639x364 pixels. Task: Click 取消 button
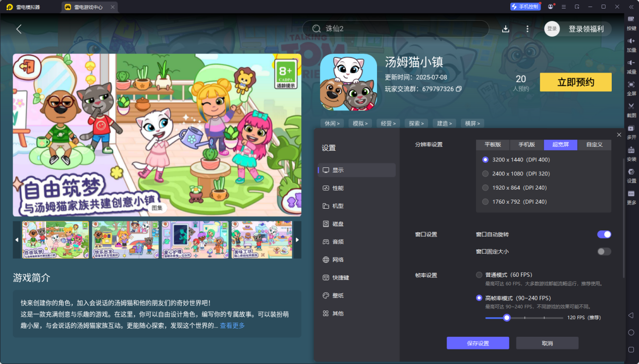tap(547, 343)
